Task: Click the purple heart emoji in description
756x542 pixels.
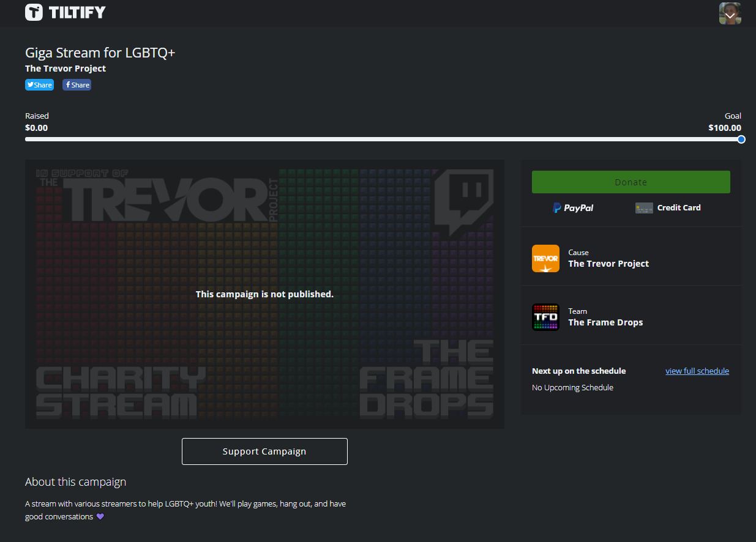Action: pyautogui.click(x=100, y=517)
